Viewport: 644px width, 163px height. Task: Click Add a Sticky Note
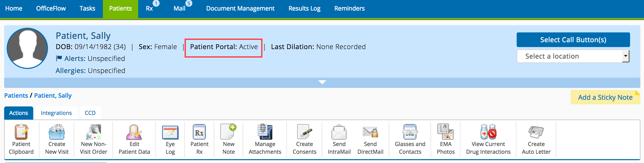point(605,97)
